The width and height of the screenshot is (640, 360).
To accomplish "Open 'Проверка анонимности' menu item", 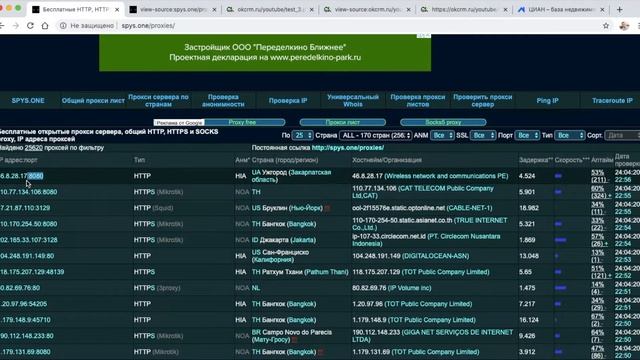I will pyautogui.click(x=223, y=100).
